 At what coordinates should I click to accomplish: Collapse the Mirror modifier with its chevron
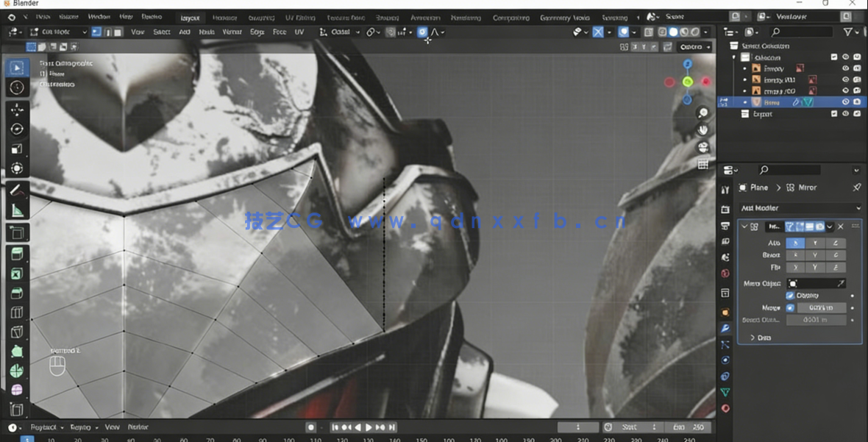click(x=745, y=227)
